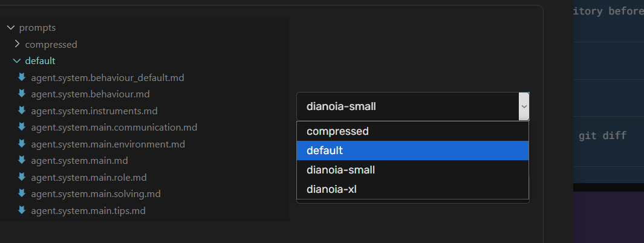Click the dianoia-small select field

click(412, 106)
